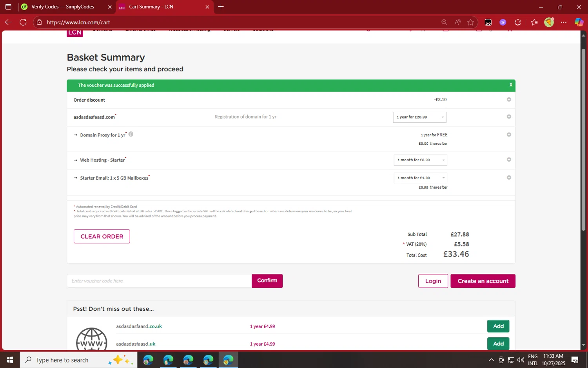Click Create an account button
Image resolution: width=588 pixels, height=368 pixels.
[483, 281]
